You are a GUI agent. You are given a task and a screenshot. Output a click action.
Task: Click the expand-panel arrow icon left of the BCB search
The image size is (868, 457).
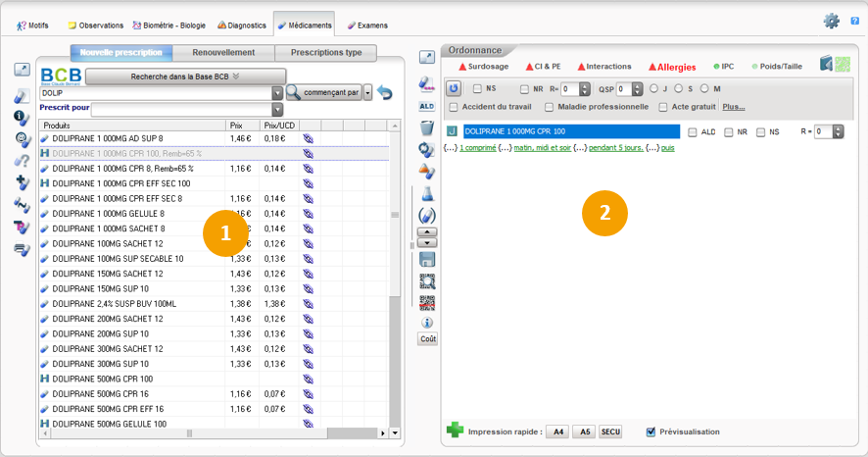point(22,70)
